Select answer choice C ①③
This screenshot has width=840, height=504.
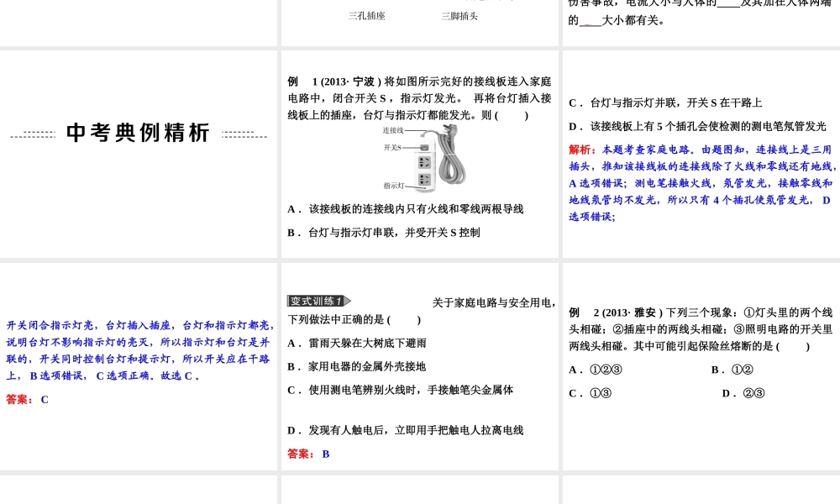pos(591,393)
